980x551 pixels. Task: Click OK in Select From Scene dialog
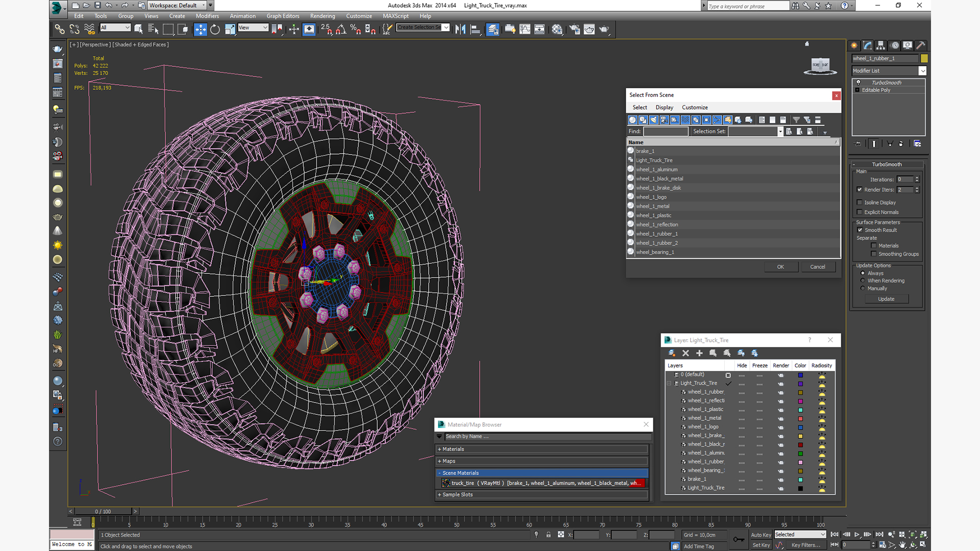click(780, 267)
